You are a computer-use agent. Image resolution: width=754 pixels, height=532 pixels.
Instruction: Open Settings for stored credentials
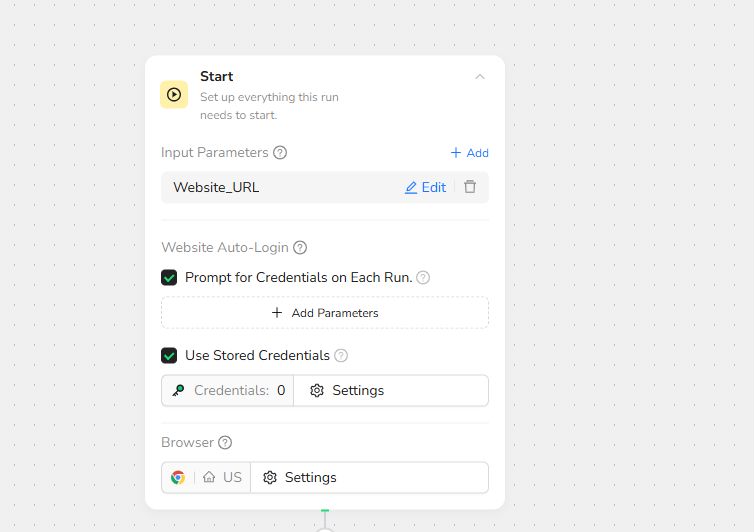pyautogui.click(x=347, y=391)
